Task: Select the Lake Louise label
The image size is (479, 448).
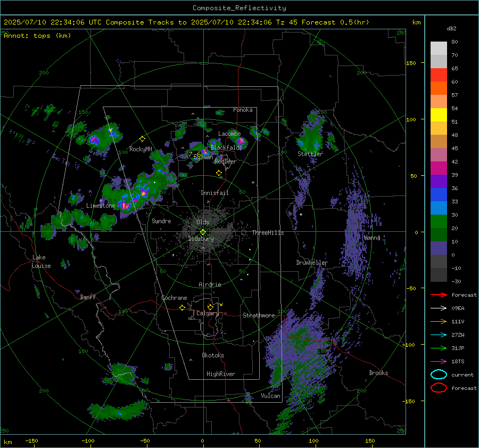Action: click(41, 262)
